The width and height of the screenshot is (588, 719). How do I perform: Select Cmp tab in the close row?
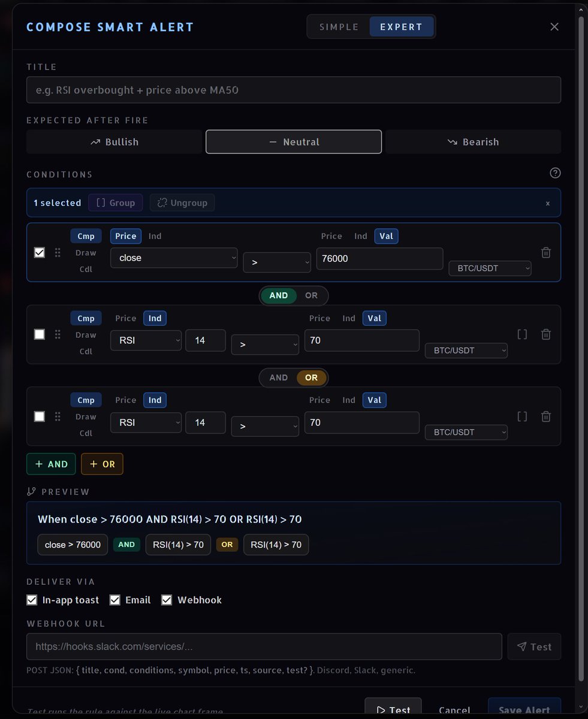coord(86,236)
